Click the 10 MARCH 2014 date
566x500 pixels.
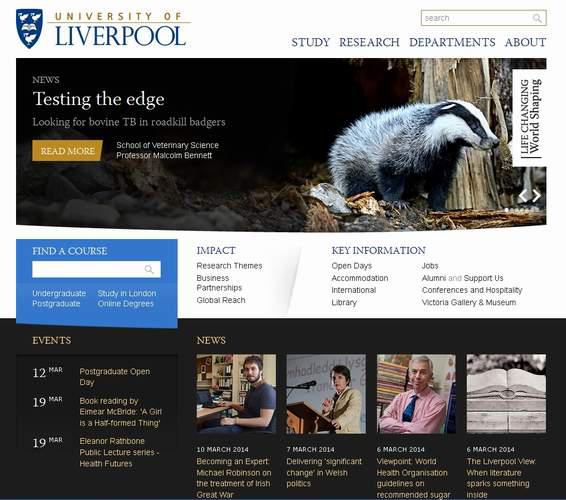(222, 449)
